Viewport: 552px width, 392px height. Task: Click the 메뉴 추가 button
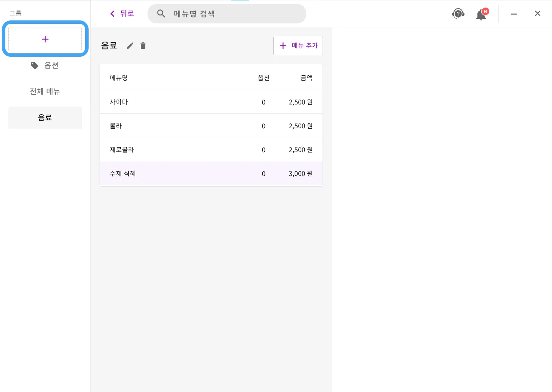(x=298, y=45)
